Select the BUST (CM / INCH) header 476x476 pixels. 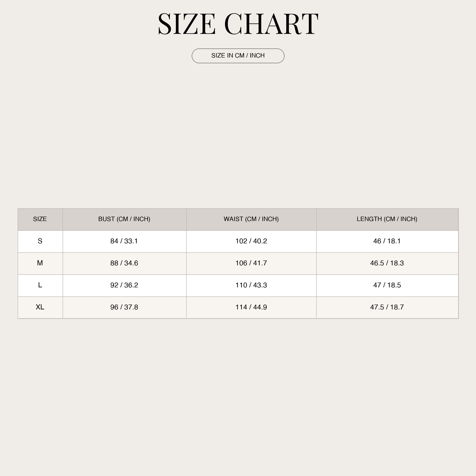click(x=124, y=219)
